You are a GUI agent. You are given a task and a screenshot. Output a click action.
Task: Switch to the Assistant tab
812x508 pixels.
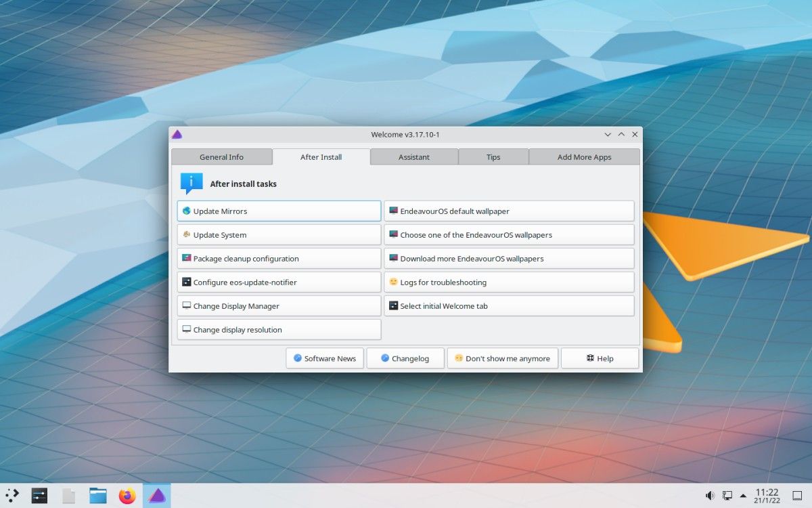point(413,156)
